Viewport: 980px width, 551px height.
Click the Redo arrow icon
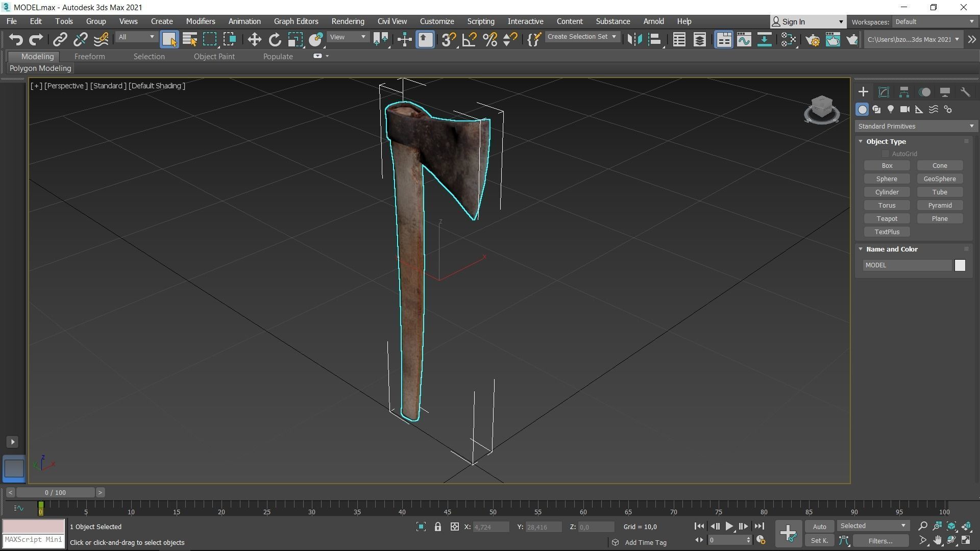coord(36,39)
